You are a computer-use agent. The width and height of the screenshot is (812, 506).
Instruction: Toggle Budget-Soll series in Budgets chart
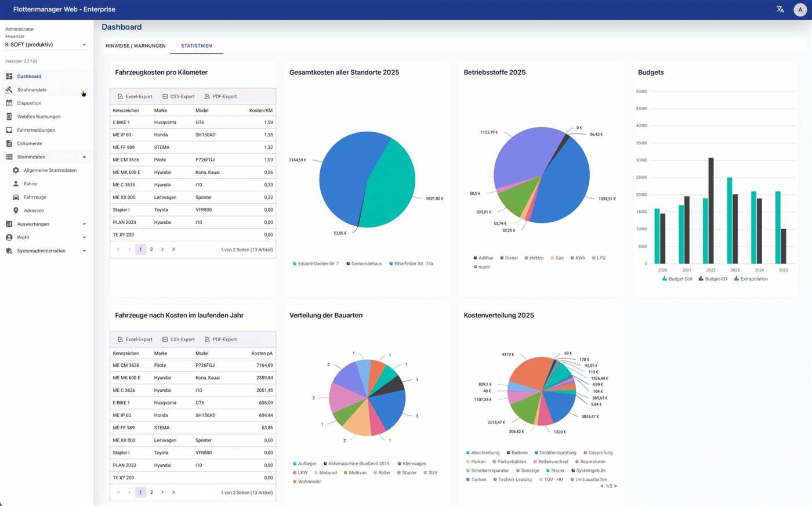tap(676, 279)
